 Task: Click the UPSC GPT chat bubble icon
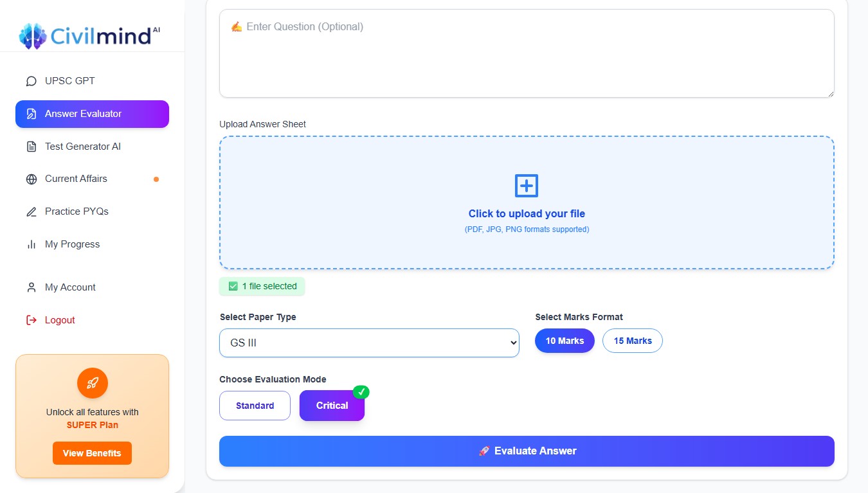32,82
